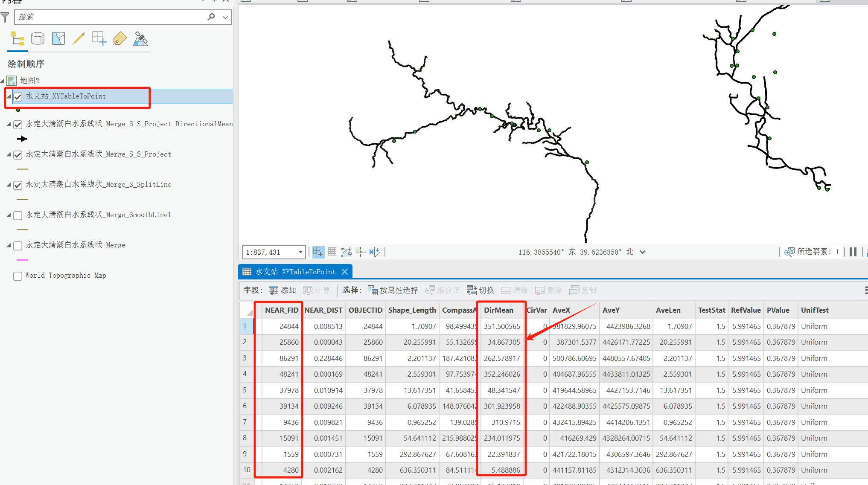
Task: Click List By Editing pencil icon
Action: pos(79,39)
